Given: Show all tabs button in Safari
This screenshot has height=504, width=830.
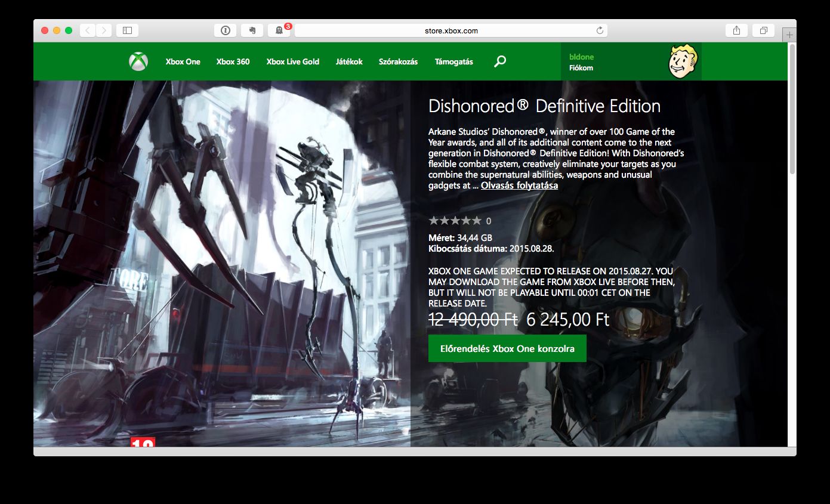Looking at the screenshot, I should [763, 30].
